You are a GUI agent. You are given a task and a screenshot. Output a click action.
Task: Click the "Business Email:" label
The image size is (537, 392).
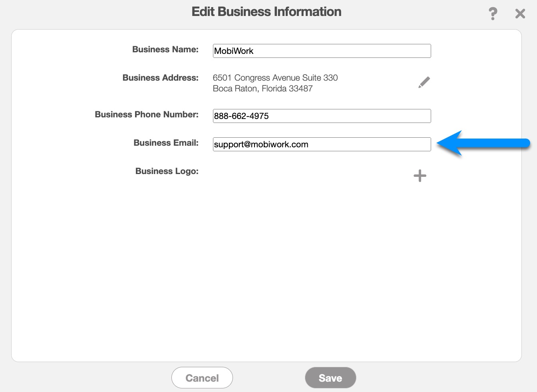[x=166, y=143]
